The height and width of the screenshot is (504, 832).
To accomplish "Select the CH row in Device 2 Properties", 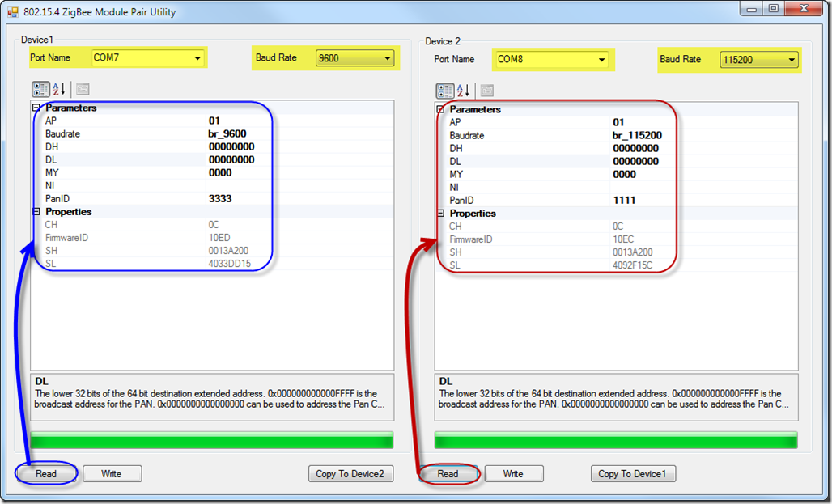I will pos(616,227).
